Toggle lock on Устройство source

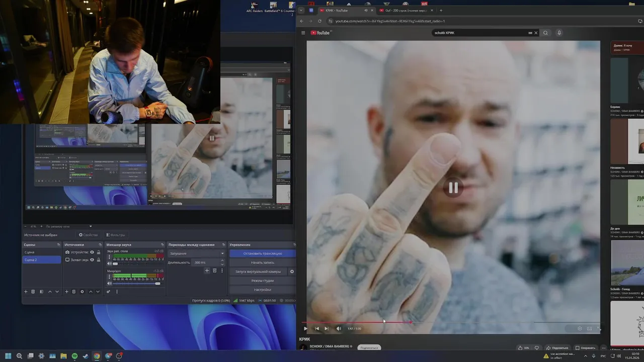[x=99, y=252]
